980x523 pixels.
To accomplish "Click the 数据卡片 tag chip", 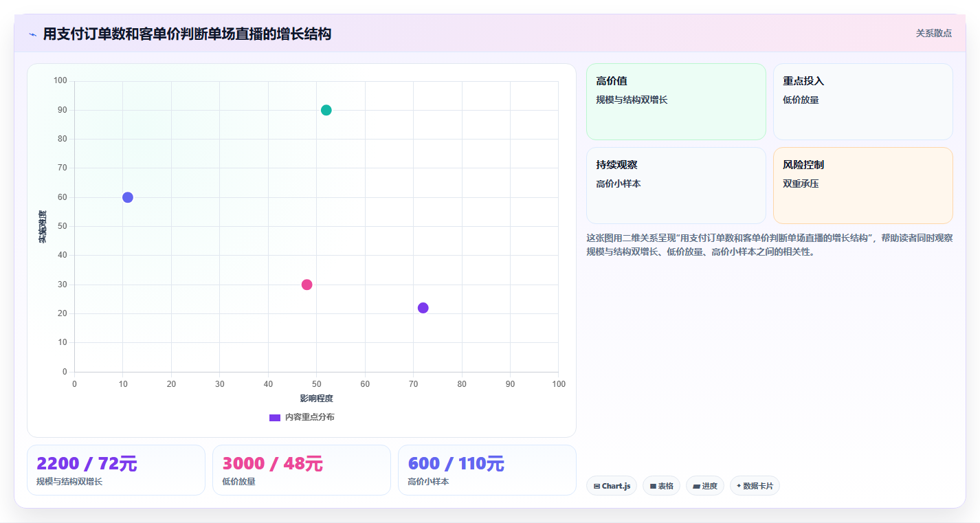I will (x=755, y=486).
